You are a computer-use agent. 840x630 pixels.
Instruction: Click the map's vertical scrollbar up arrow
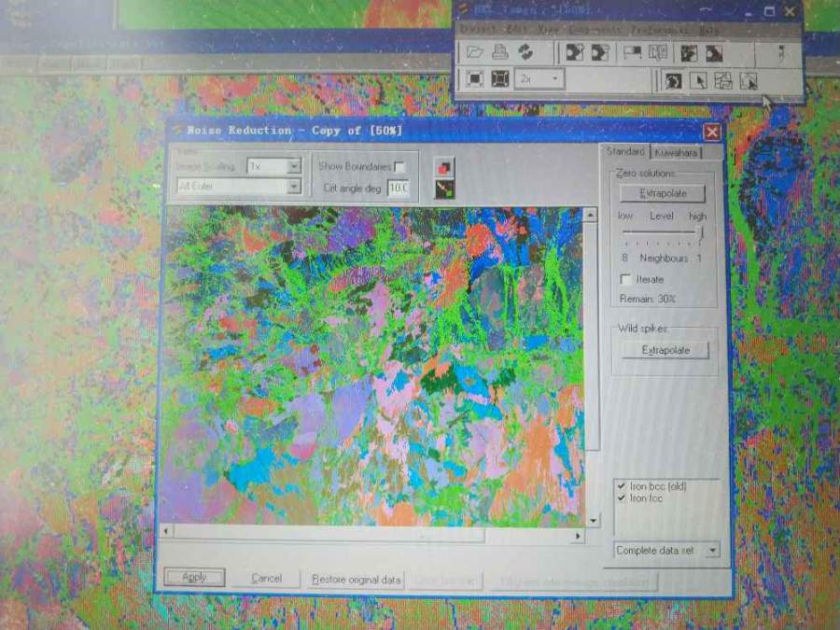(590, 215)
